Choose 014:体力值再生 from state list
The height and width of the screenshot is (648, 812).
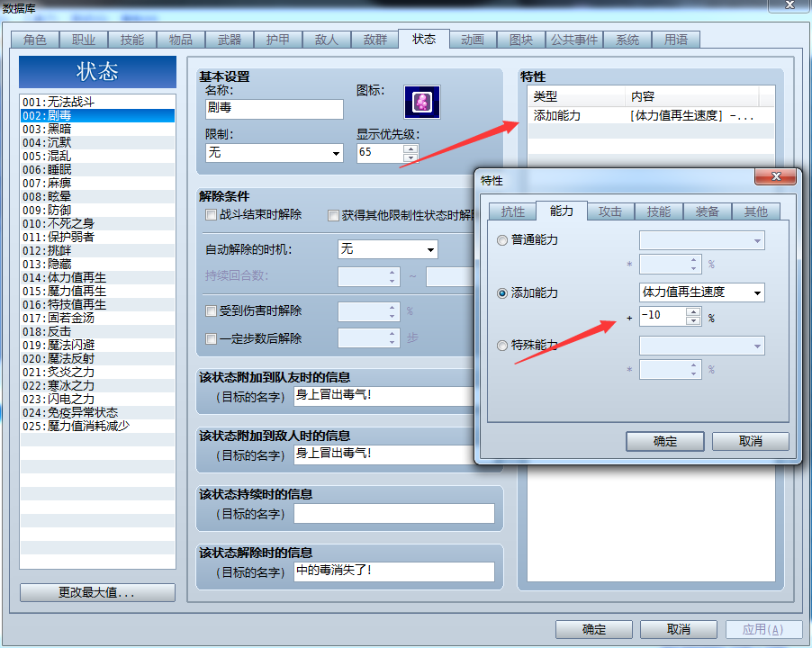pyautogui.click(x=97, y=277)
